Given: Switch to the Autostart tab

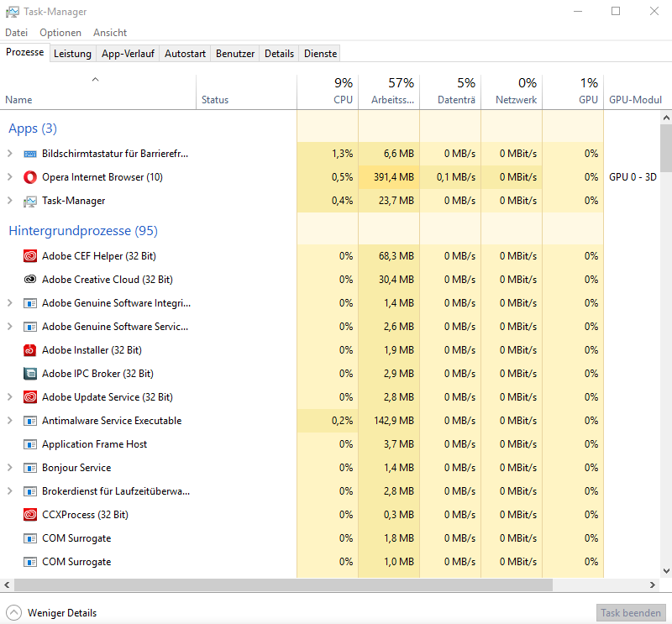Looking at the screenshot, I should coord(185,54).
